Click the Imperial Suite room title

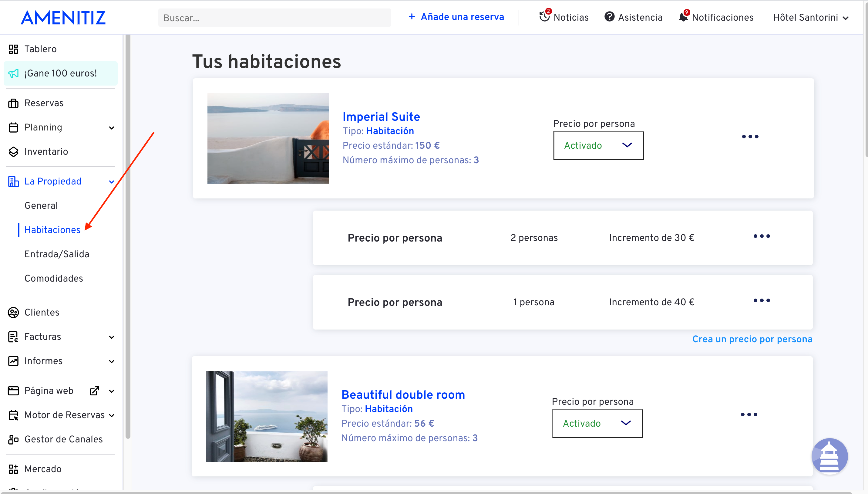381,117
